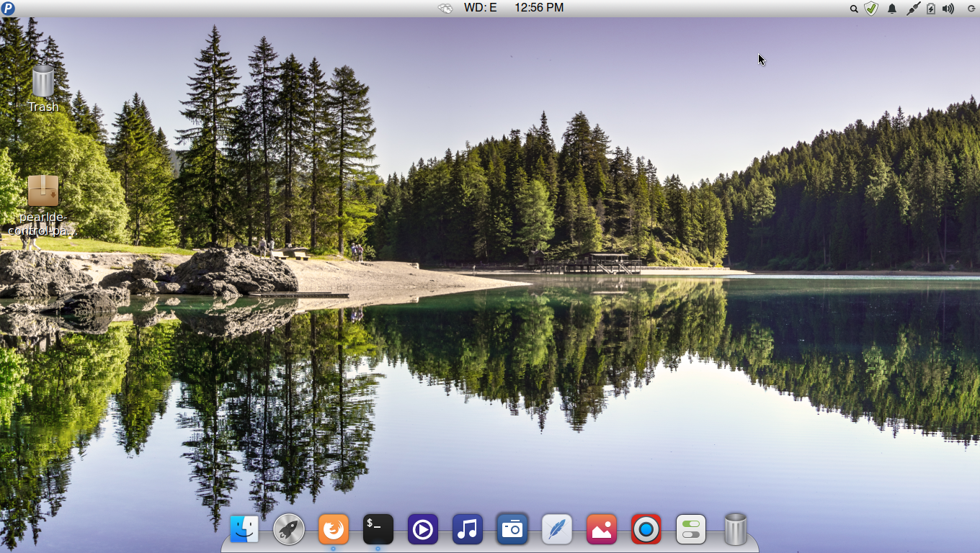
Task: Select the pearlde-control-pa... package on the desktop
Action: (43, 205)
